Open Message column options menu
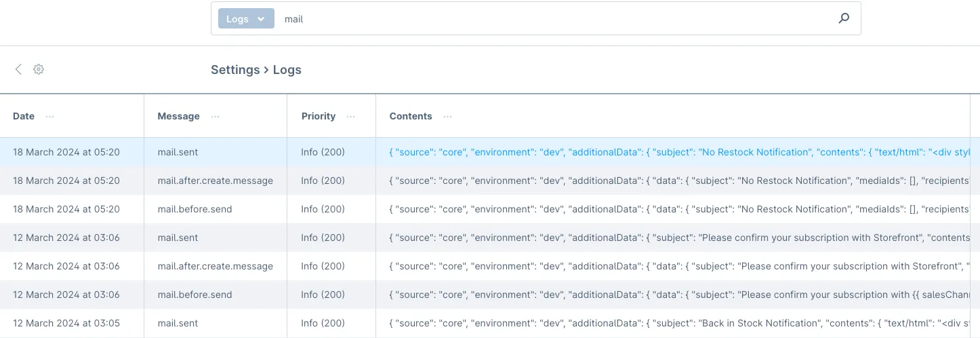The image size is (980, 338). pos(216,117)
